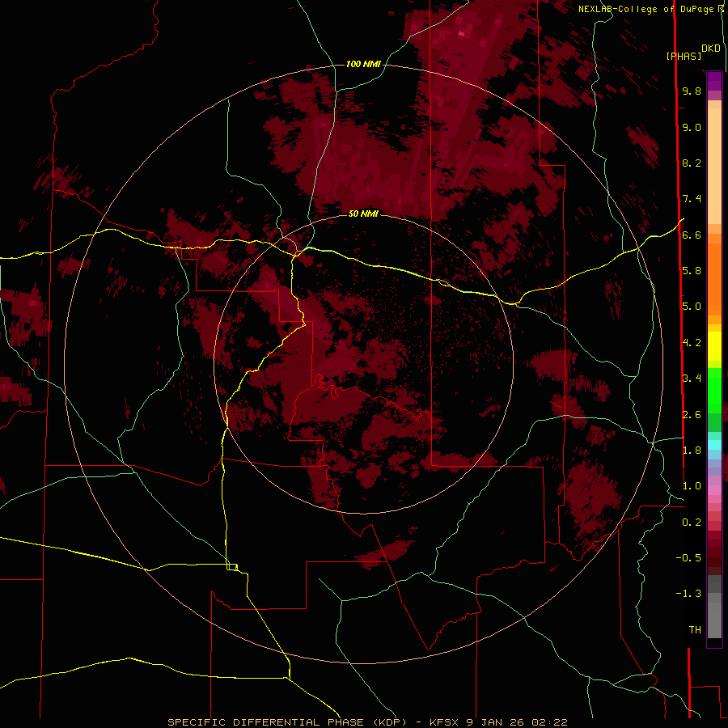728x728 pixels.
Task: Click the 5.8 legend value
Action: 692,271
